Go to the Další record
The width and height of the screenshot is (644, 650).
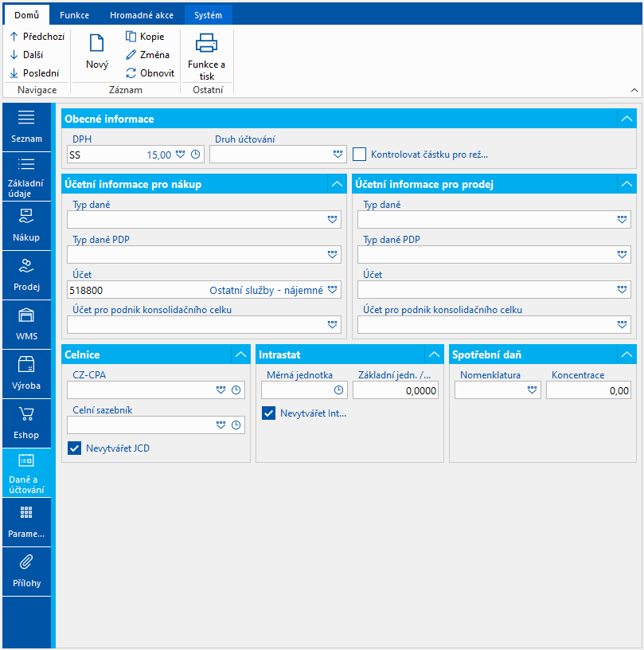point(26,55)
